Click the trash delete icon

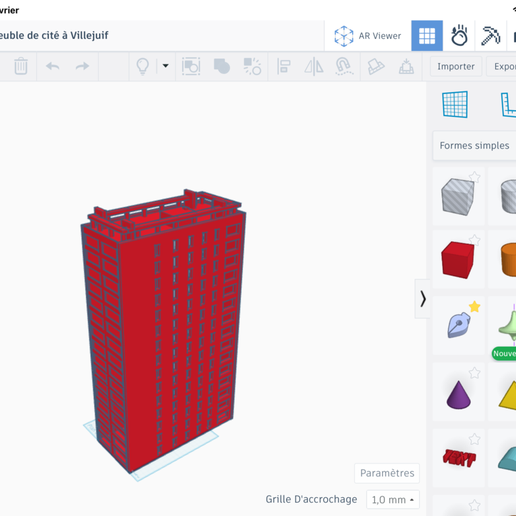pos(21,66)
